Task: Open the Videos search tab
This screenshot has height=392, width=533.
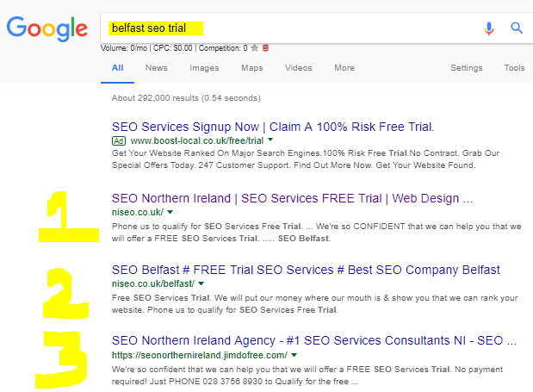Action: pos(299,68)
